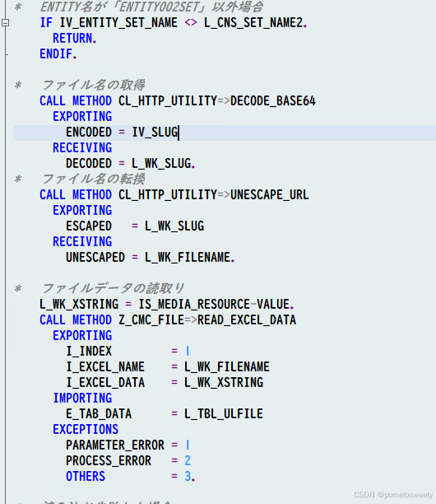Click IV_SLUG on the highlighted line

[x=155, y=132]
